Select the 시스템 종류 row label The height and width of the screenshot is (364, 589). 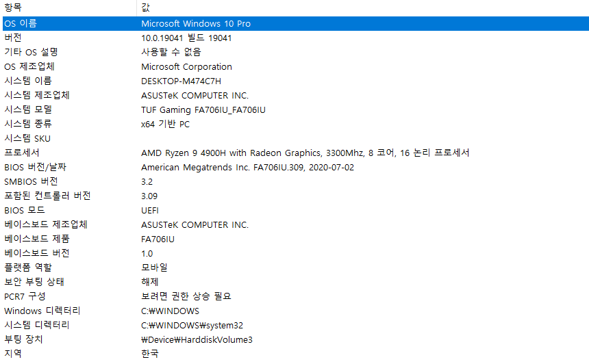(x=28, y=125)
